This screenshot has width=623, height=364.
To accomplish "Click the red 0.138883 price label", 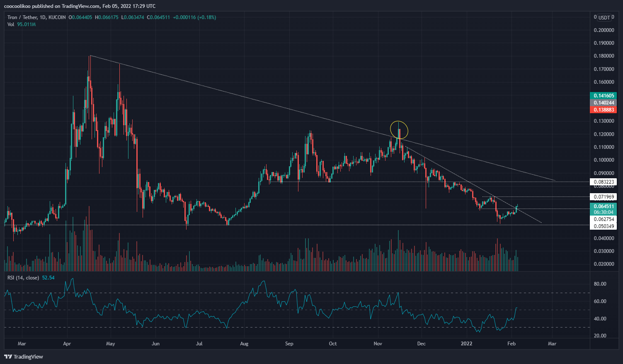I will (604, 110).
